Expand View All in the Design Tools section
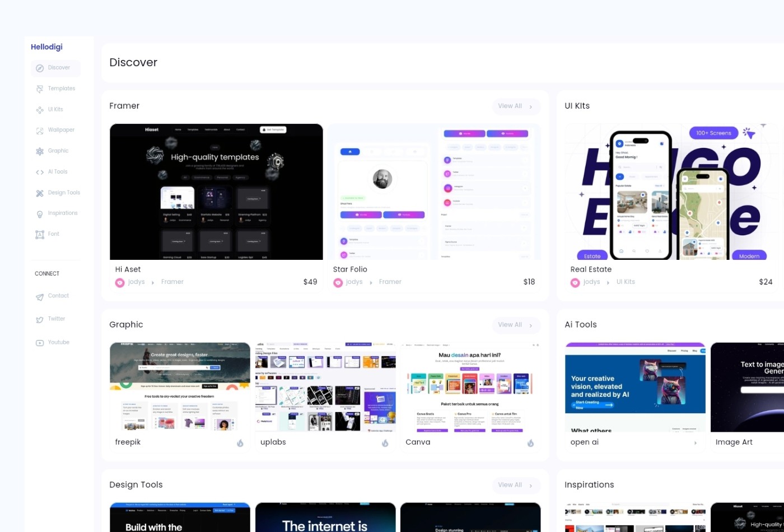This screenshot has width=784, height=532. pos(515,485)
